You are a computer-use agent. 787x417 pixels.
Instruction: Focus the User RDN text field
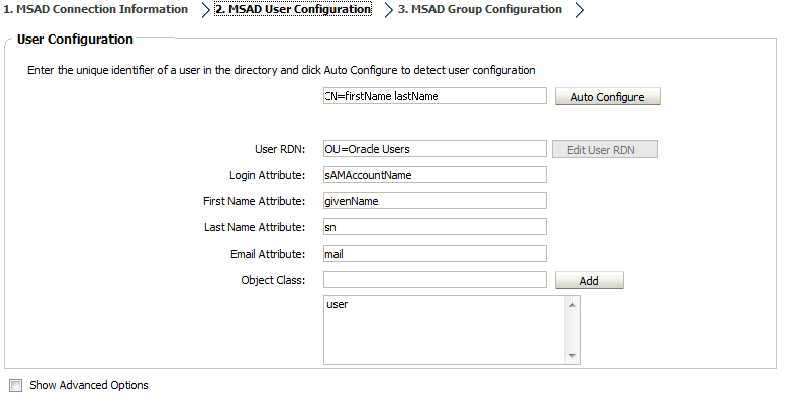tap(434, 149)
